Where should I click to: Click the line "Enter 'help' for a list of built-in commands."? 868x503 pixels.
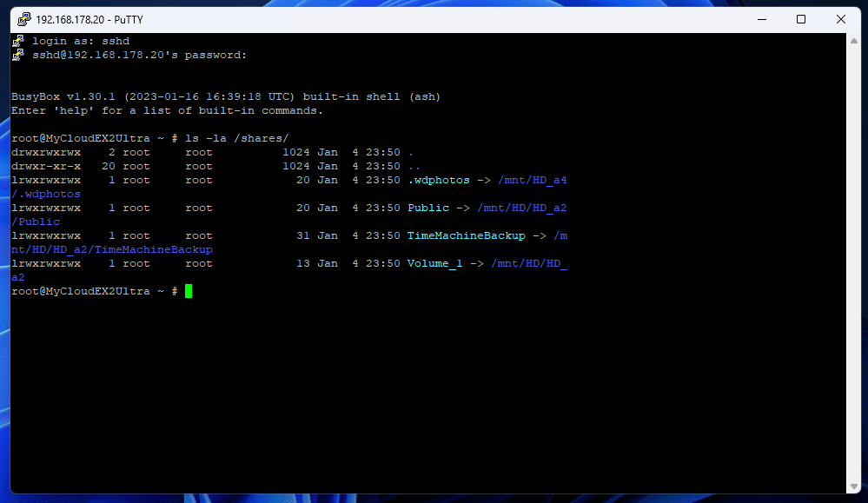click(167, 110)
